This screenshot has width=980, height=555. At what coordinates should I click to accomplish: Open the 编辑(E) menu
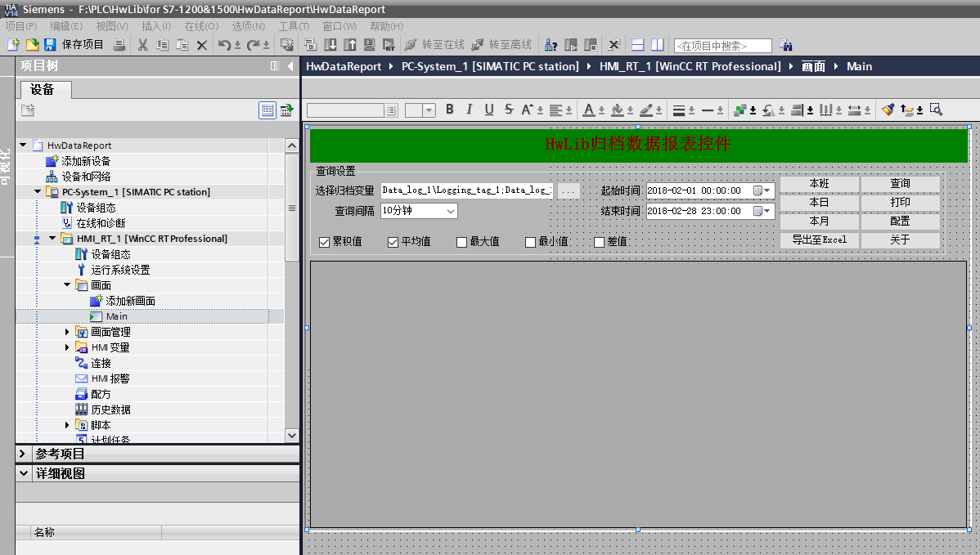pos(66,26)
